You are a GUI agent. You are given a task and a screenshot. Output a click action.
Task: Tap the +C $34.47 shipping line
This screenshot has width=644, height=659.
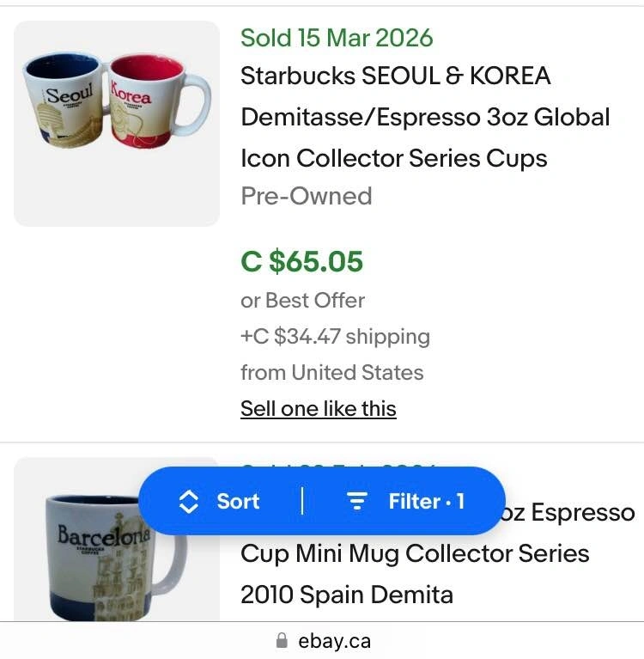pyautogui.click(x=335, y=337)
